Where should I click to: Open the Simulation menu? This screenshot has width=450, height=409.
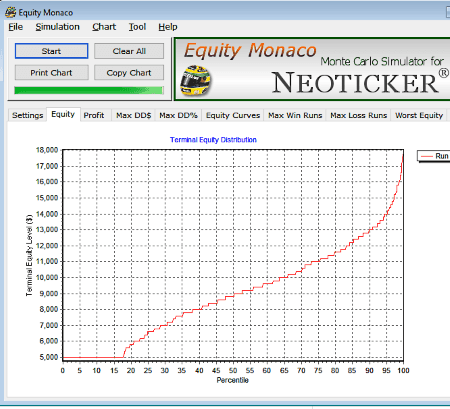pos(58,27)
